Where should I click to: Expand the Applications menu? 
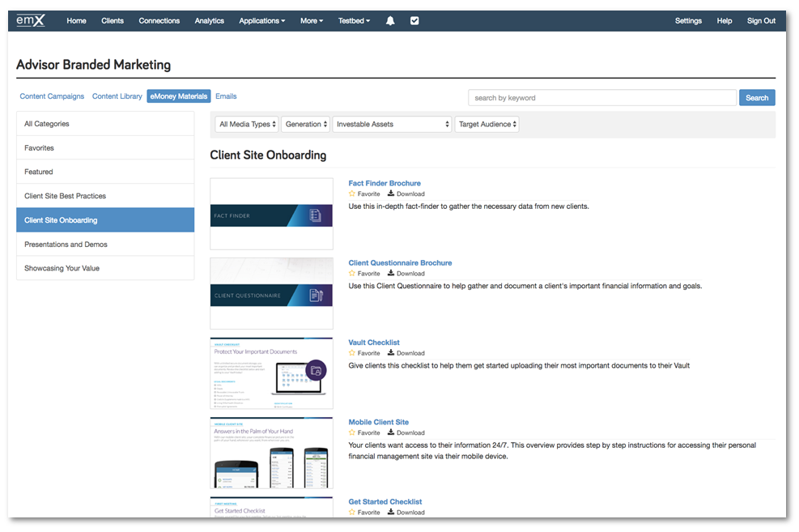pyautogui.click(x=262, y=21)
